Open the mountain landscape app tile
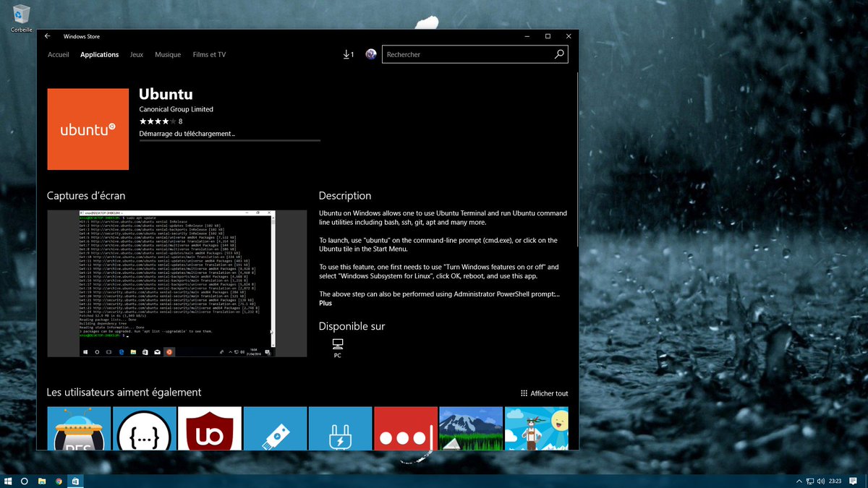This screenshot has width=868, height=488. (x=471, y=428)
